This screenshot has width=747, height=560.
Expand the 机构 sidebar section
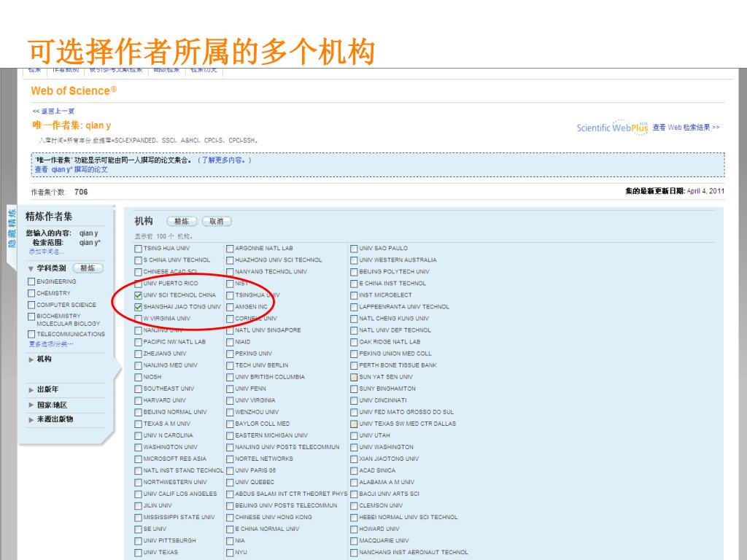coord(31,359)
